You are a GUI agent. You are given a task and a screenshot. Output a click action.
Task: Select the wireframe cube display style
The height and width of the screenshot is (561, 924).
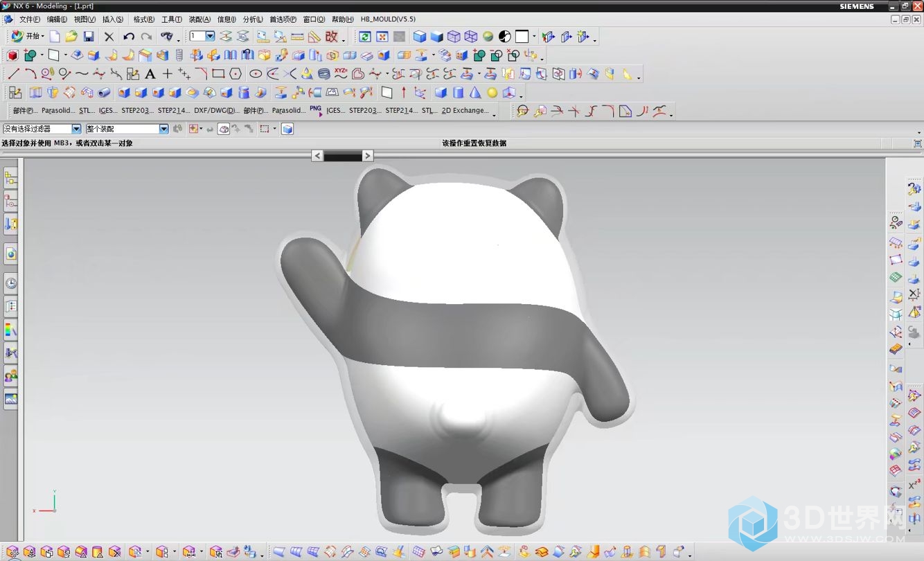454,37
